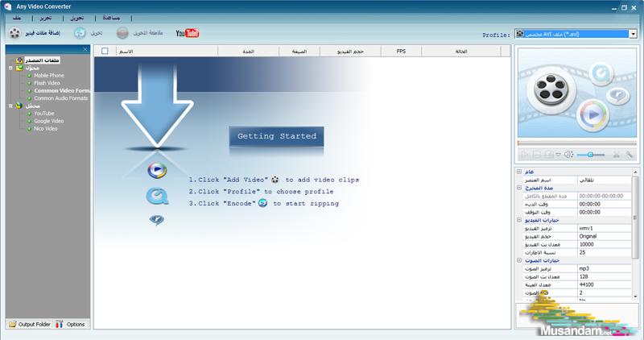644x340 pixels.
Task: Select Nico Video in the tree
Action: [46, 129]
